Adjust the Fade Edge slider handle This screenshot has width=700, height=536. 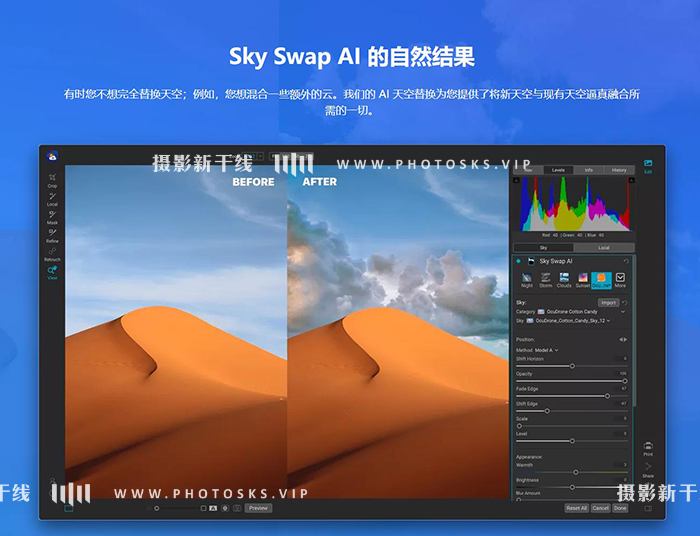[x=607, y=396]
